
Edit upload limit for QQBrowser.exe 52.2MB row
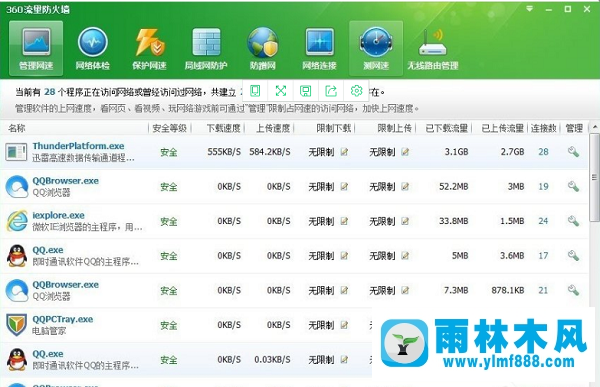[405, 186]
